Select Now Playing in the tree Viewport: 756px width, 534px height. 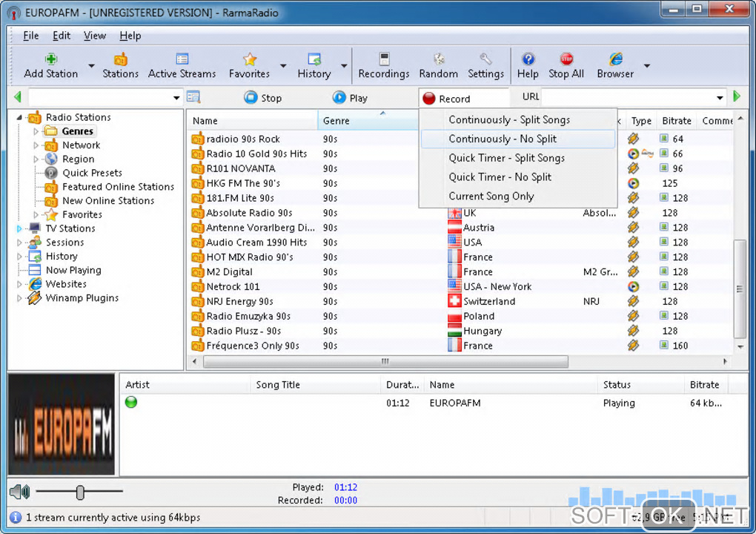(x=73, y=270)
